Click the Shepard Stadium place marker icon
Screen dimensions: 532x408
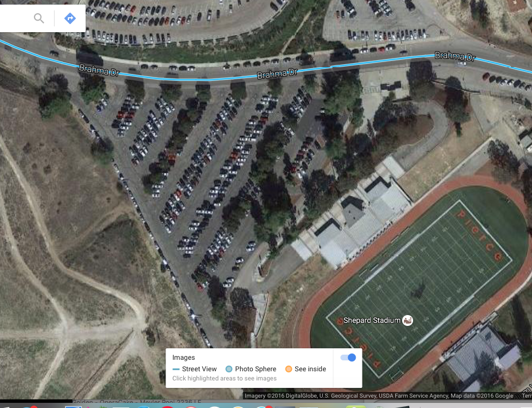pyautogui.click(x=407, y=320)
